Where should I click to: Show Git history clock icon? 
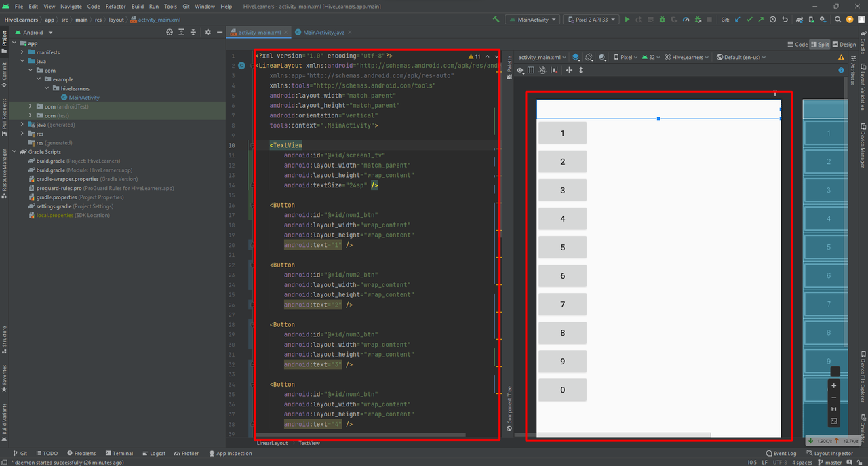[774, 20]
